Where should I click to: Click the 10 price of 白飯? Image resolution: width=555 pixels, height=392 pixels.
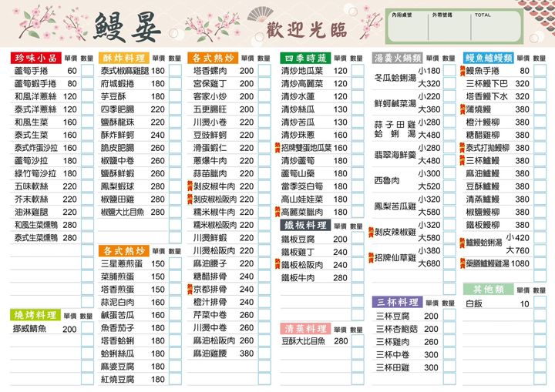[x=525, y=303]
